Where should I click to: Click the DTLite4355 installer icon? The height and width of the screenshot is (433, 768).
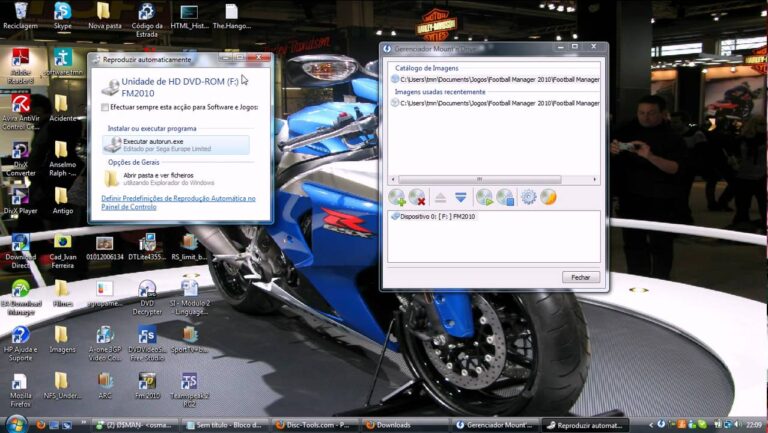click(147, 246)
